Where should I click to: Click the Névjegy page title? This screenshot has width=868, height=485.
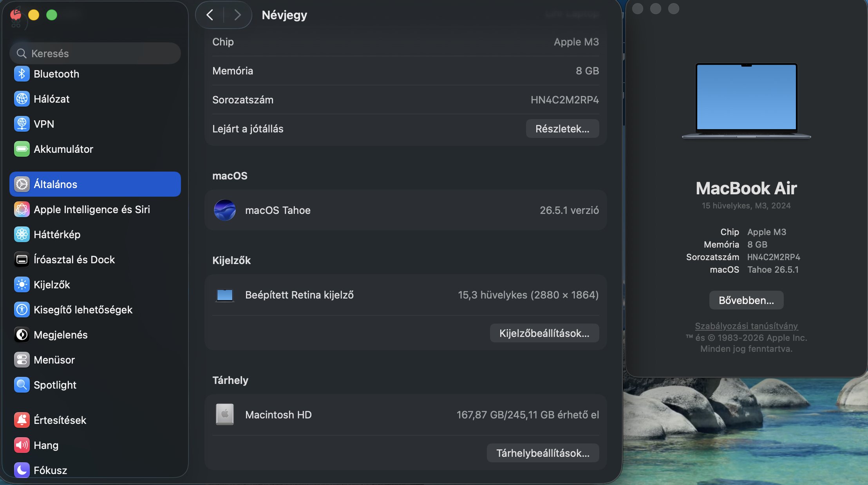[284, 15]
